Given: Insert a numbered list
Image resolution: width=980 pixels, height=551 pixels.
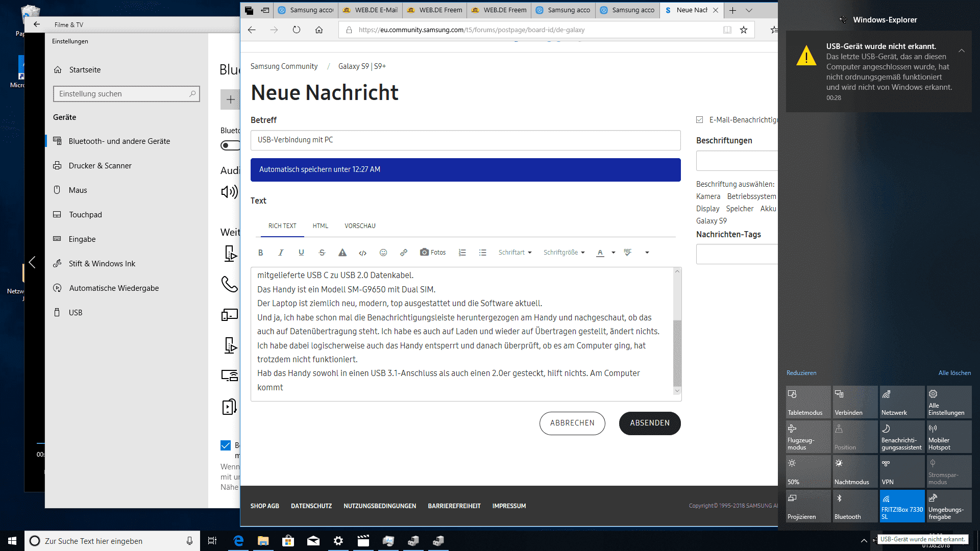Looking at the screenshot, I should tap(462, 253).
